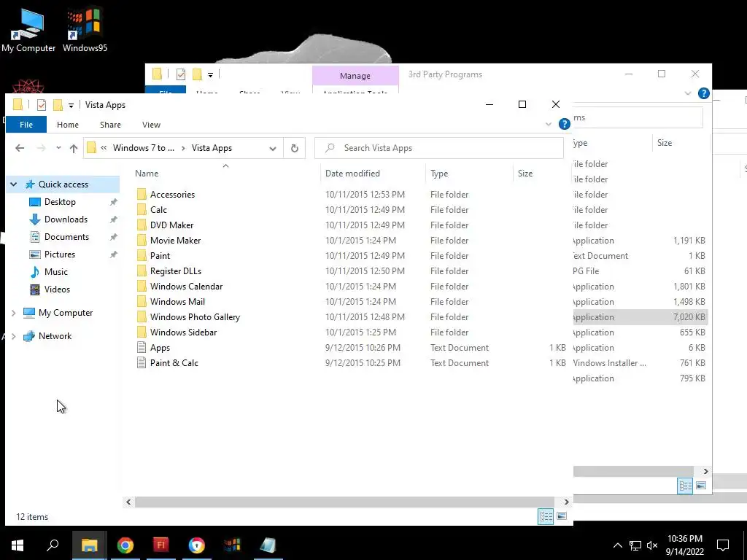Select the Calc folder
This screenshot has width=747, height=560.
158,209
